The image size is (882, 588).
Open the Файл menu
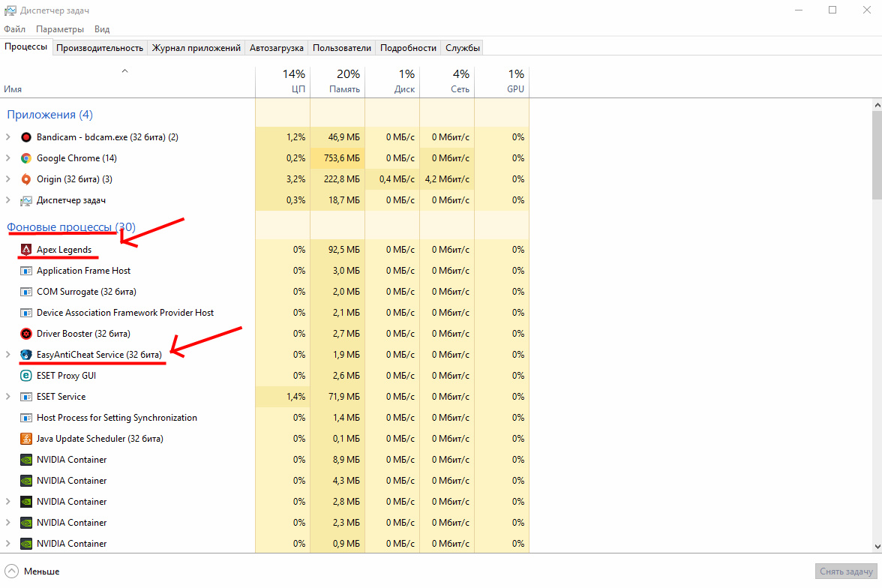click(x=15, y=29)
